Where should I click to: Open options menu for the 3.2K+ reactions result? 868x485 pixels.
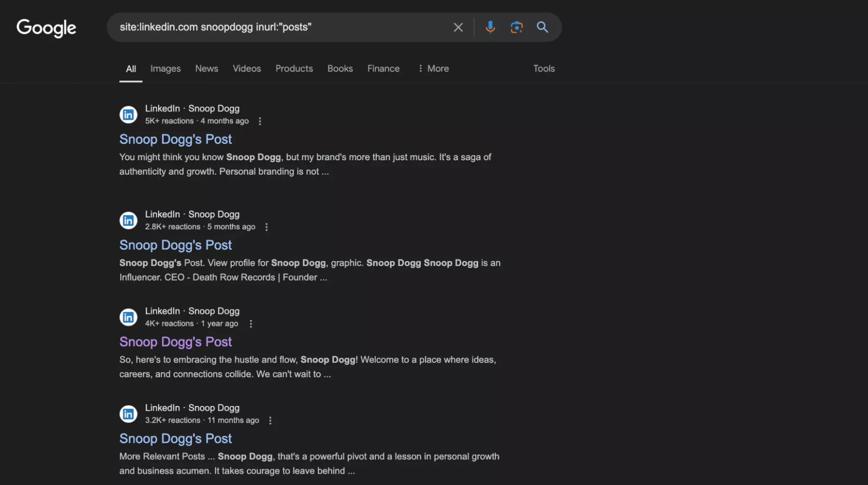tap(270, 421)
